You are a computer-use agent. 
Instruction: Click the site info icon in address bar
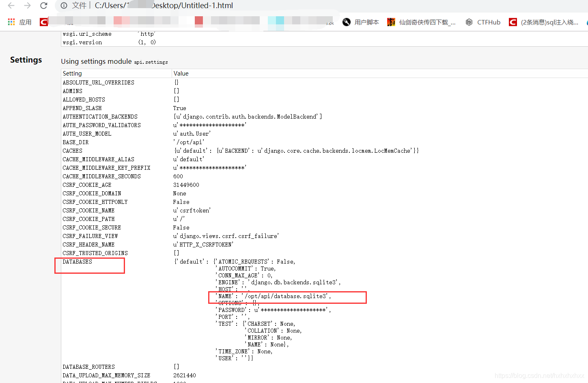[64, 6]
